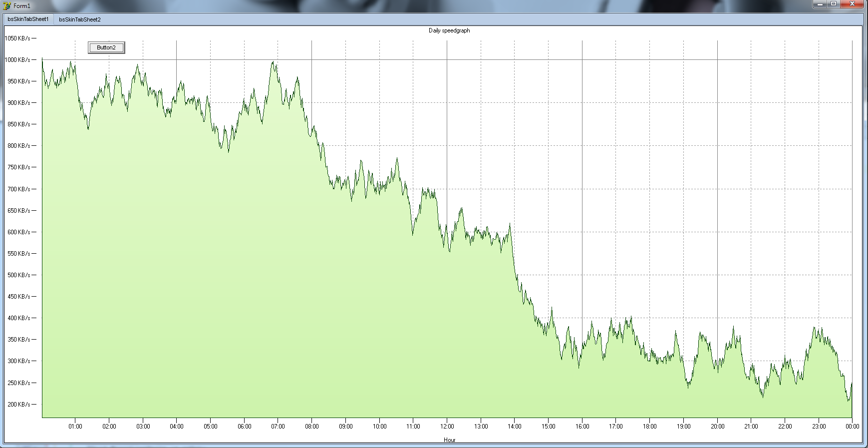Click the '11:00' hour label
The image size is (868, 448).
point(413,427)
